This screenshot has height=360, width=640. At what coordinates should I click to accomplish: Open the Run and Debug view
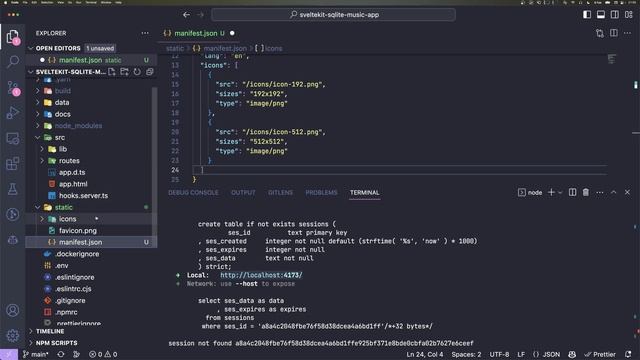click(x=13, y=113)
